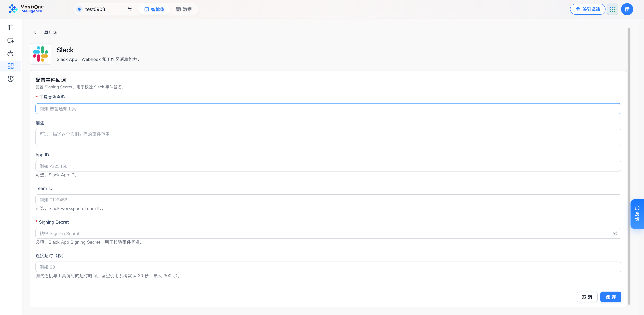The image size is (644, 315).
Task: Focus the App ID input field
Action: 328,166
